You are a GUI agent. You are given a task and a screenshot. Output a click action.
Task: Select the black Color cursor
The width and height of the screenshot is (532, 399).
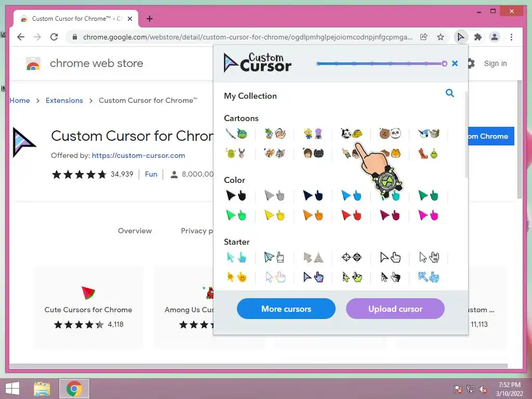236,196
